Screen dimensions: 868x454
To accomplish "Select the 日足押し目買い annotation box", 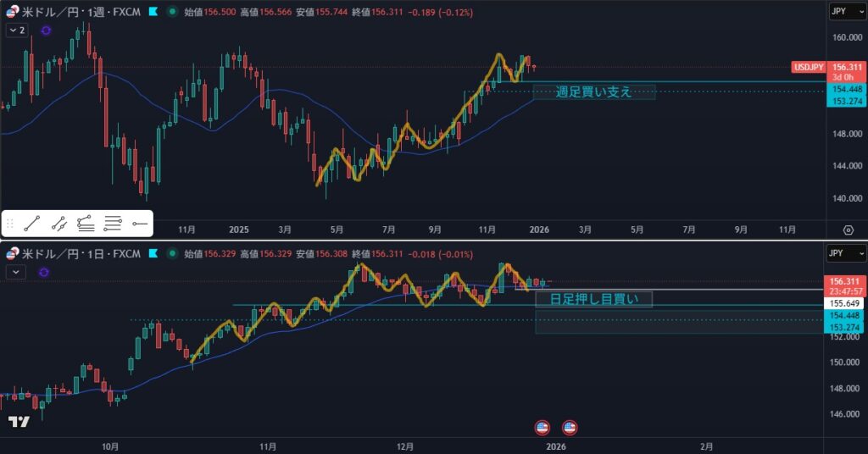I will point(600,298).
